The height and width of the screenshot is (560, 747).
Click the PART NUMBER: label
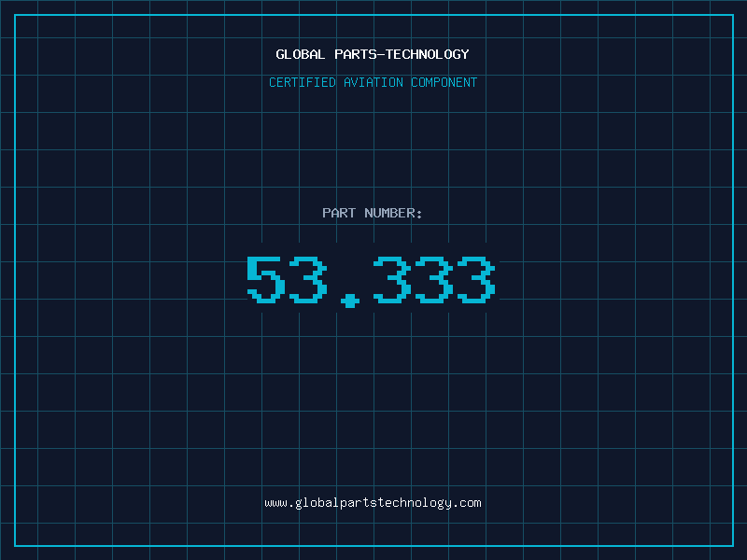tap(373, 213)
